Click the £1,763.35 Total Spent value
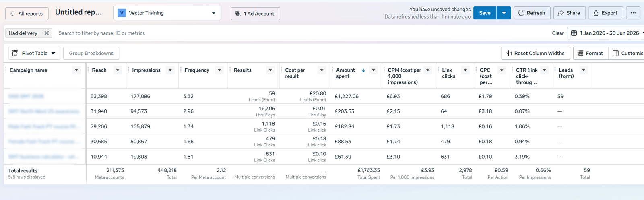Viewport: 644px width, 200px height. point(369,170)
